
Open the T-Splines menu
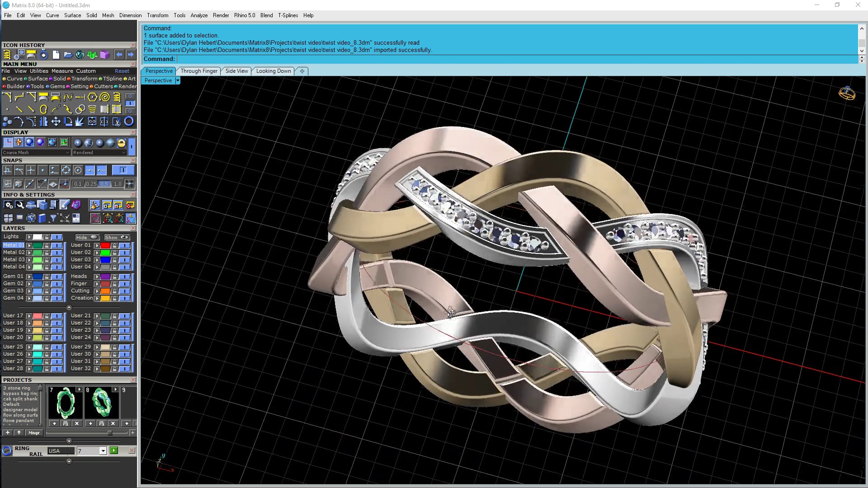pos(288,15)
